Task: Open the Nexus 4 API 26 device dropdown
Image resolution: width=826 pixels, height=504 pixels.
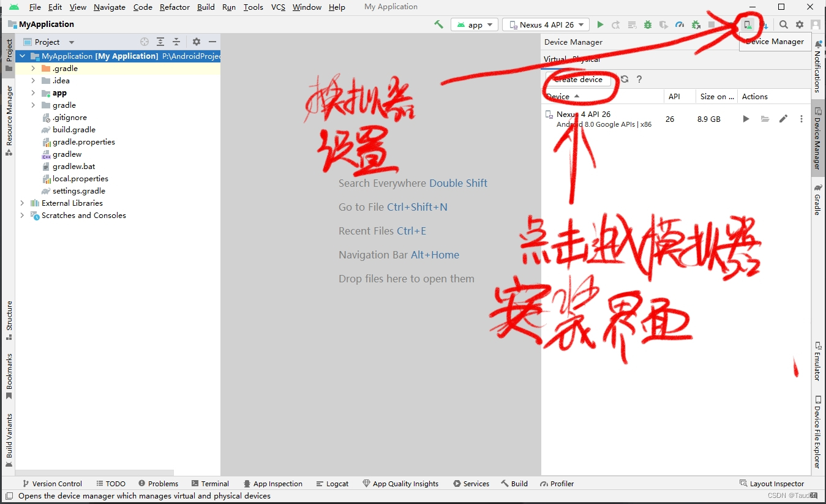Action: (x=546, y=24)
